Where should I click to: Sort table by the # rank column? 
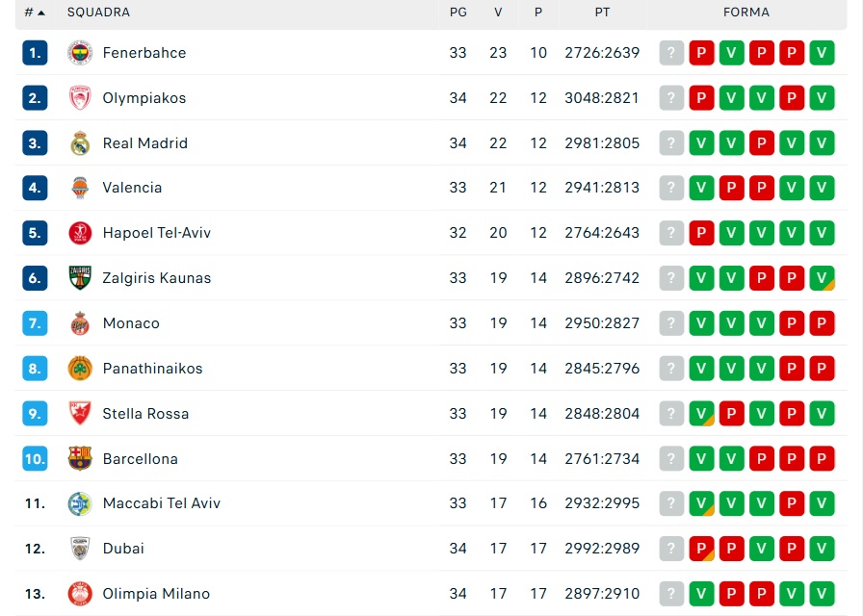(x=35, y=13)
